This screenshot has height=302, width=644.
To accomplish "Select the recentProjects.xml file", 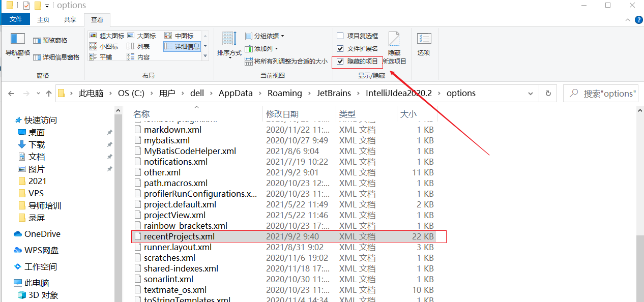I will [179, 236].
